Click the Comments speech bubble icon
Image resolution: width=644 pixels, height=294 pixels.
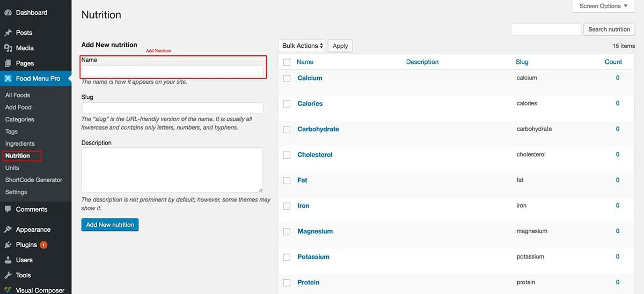tap(8, 209)
